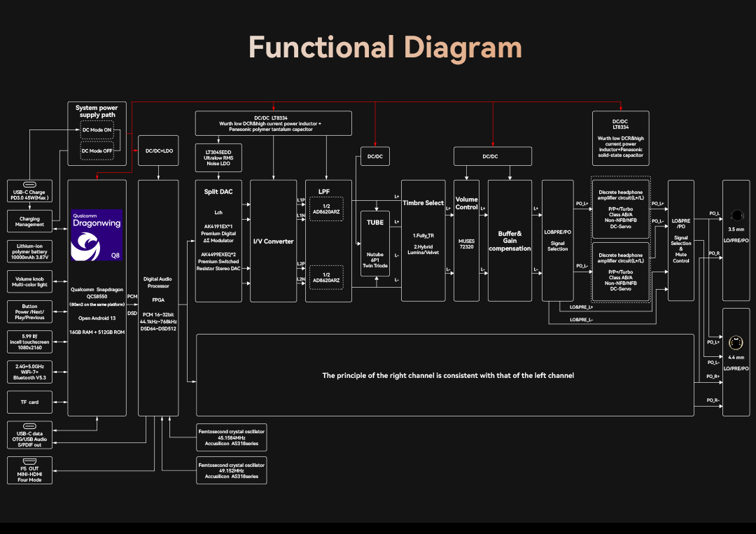The width and height of the screenshot is (756, 534).
Task: Click the TUBE label
Action: pos(375,223)
